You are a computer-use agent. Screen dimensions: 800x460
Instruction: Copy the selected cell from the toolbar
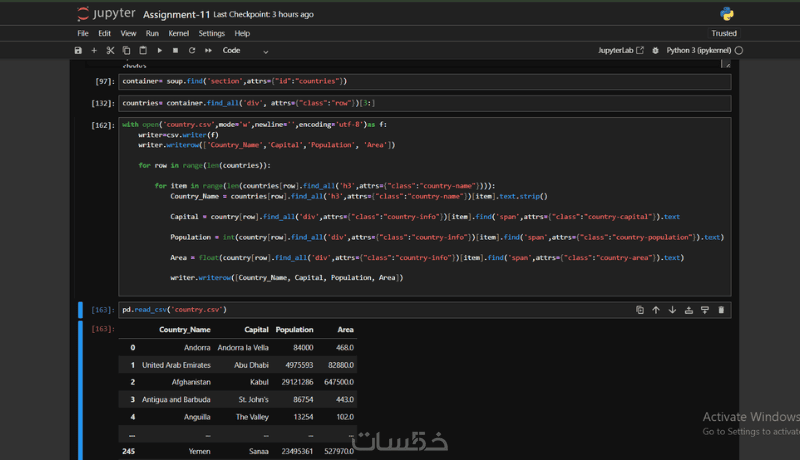[x=127, y=50]
